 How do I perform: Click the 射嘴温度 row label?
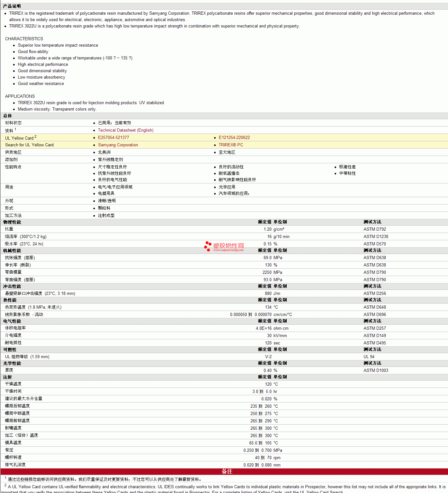click(x=13, y=428)
